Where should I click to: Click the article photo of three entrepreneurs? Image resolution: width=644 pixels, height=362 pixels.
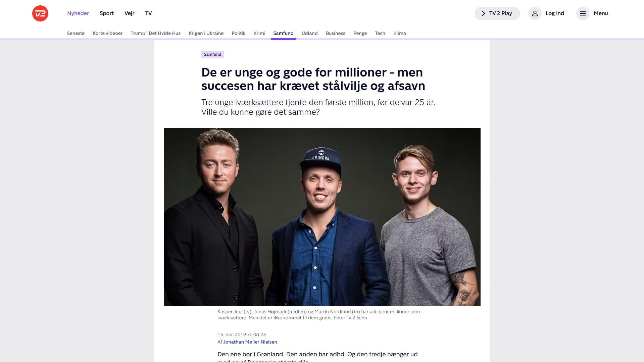322,217
